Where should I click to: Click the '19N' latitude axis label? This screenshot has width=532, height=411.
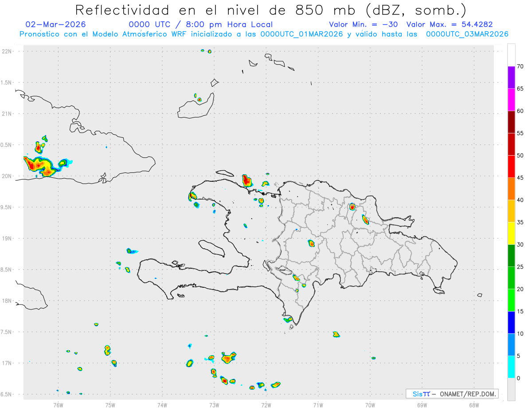(x=7, y=239)
